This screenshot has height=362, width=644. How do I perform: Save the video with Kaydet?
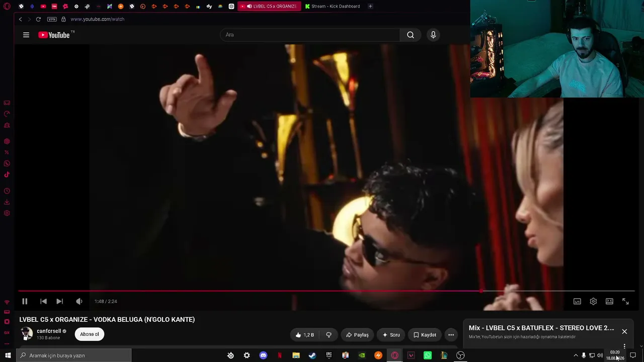click(425, 335)
